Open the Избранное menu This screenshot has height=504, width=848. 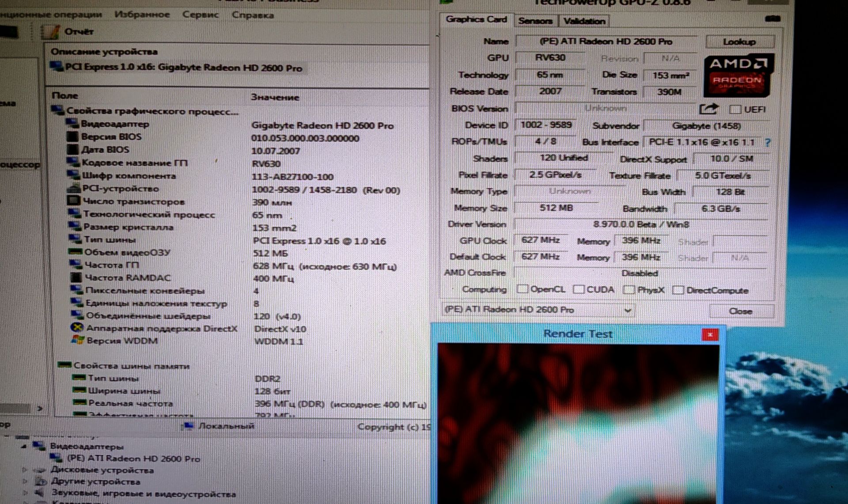142,15
